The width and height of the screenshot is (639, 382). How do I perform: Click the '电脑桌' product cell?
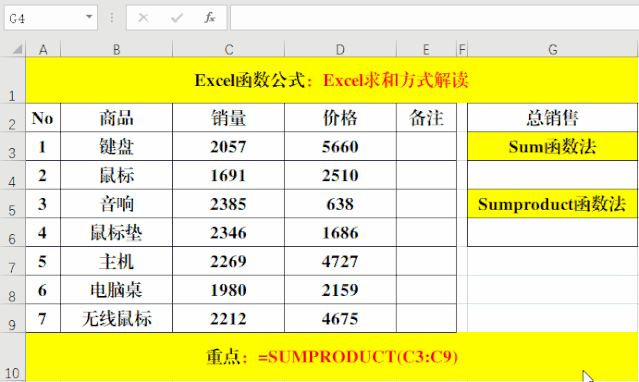[x=117, y=289]
